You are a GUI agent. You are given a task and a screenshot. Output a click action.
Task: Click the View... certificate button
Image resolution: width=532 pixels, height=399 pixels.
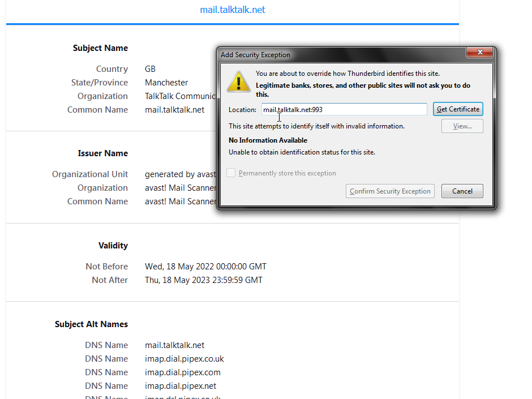[x=462, y=126]
